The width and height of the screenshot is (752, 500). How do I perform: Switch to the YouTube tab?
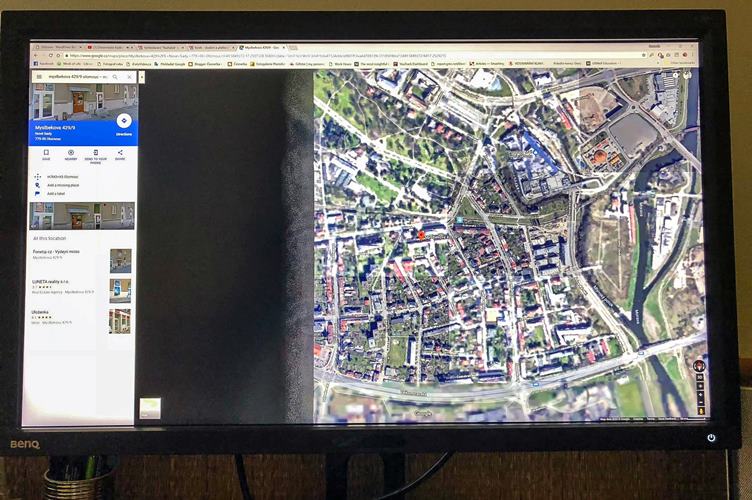click(x=111, y=47)
